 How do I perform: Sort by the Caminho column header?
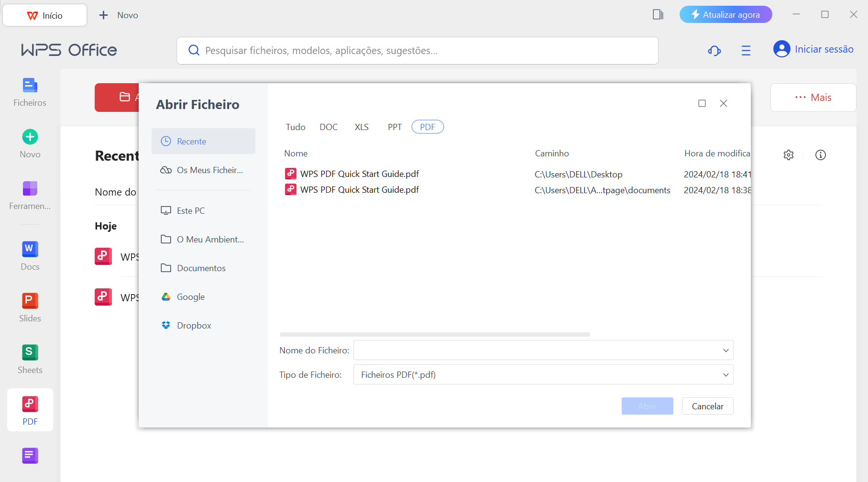click(x=552, y=153)
